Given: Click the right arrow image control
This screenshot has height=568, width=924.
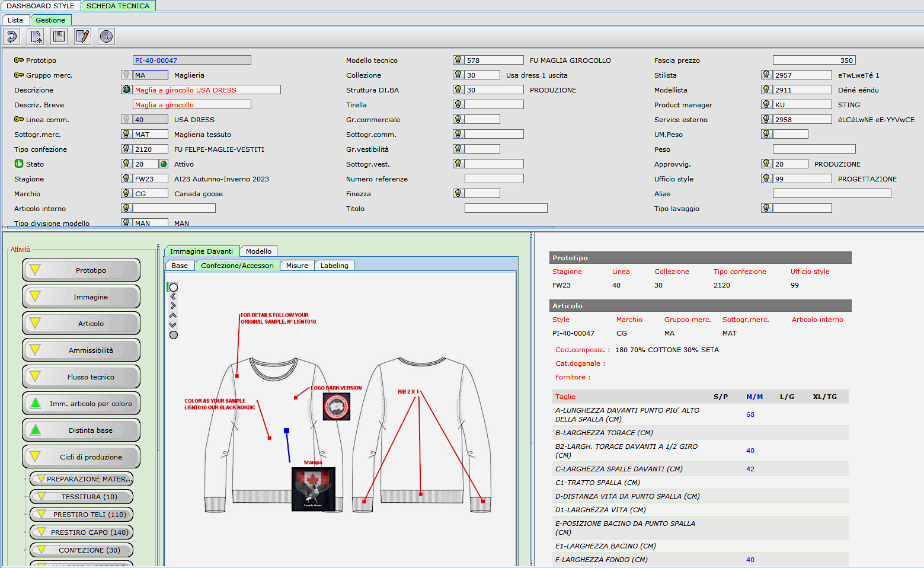Looking at the screenshot, I should point(173,306).
